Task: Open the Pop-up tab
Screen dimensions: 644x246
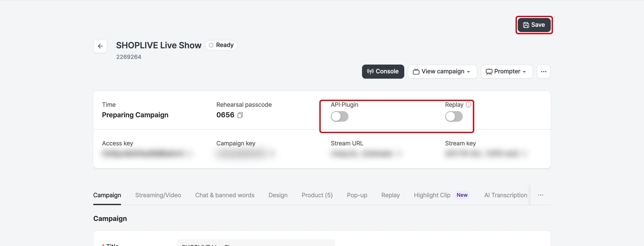Action: (x=357, y=195)
